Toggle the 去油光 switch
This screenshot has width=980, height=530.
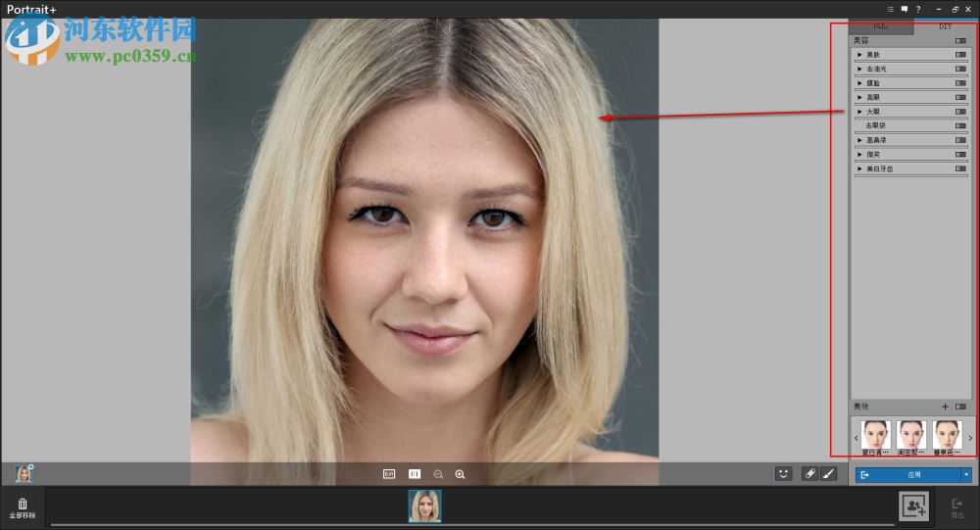[x=960, y=69]
